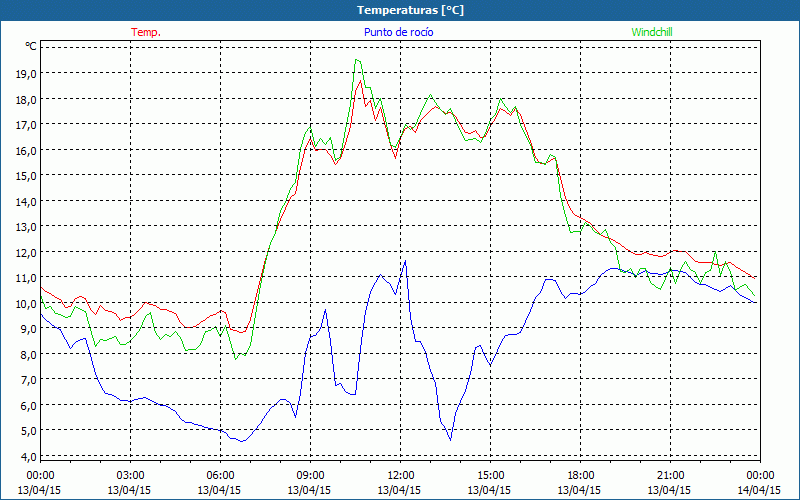The image size is (800, 500).
Task: Click the 8,0 y-axis value
Action: tap(29, 354)
